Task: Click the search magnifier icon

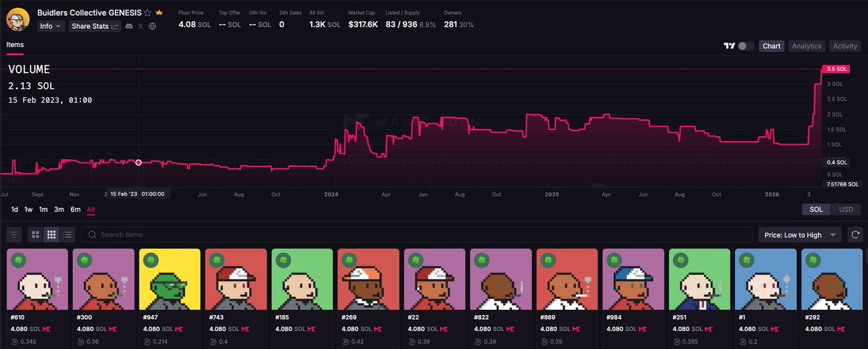Action: [x=92, y=234]
